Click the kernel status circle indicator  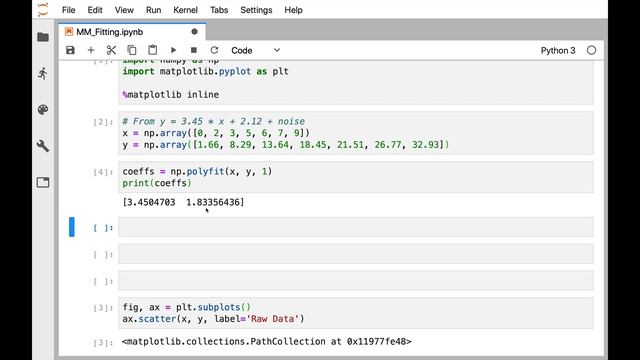click(591, 51)
